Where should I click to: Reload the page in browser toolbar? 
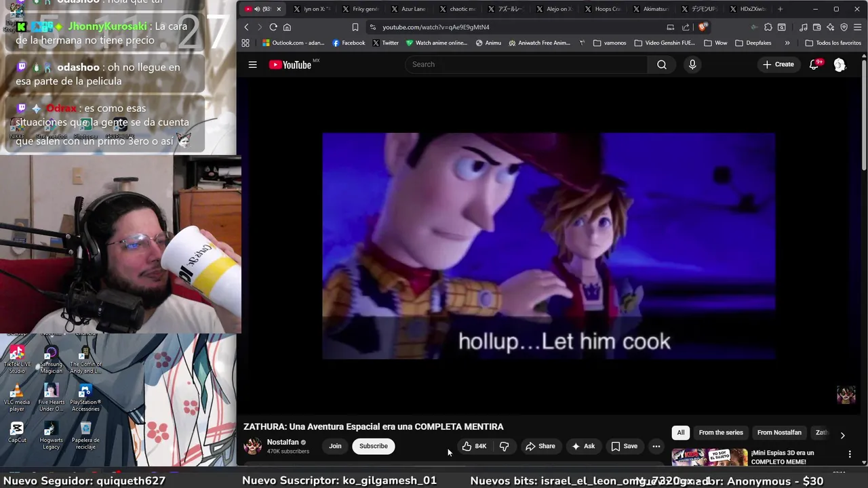pos(273,27)
